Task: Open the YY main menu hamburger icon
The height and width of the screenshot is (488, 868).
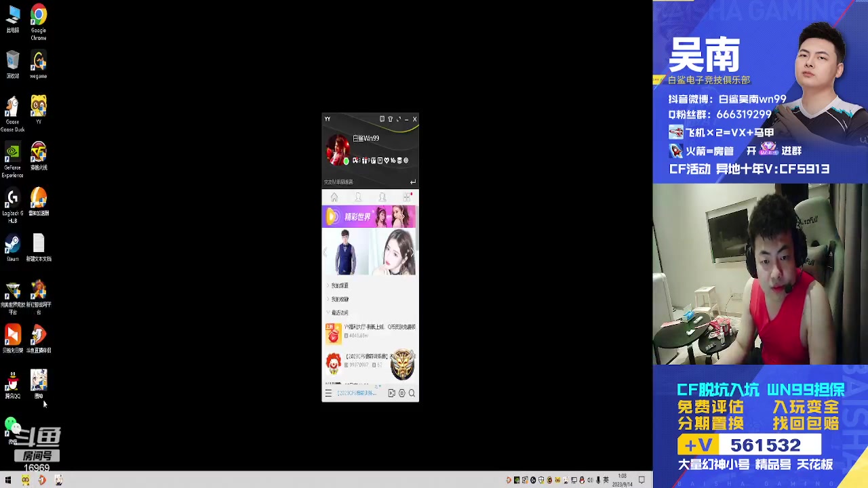Action: coord(328,393)
